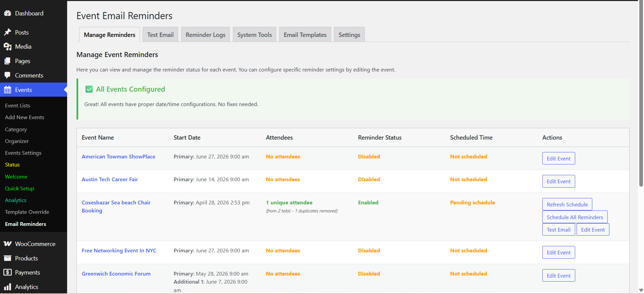Click the Dashboard gauge icon
Image resolution: width=644 pixels, height=294 pixels.
click(x=8, y=13)
